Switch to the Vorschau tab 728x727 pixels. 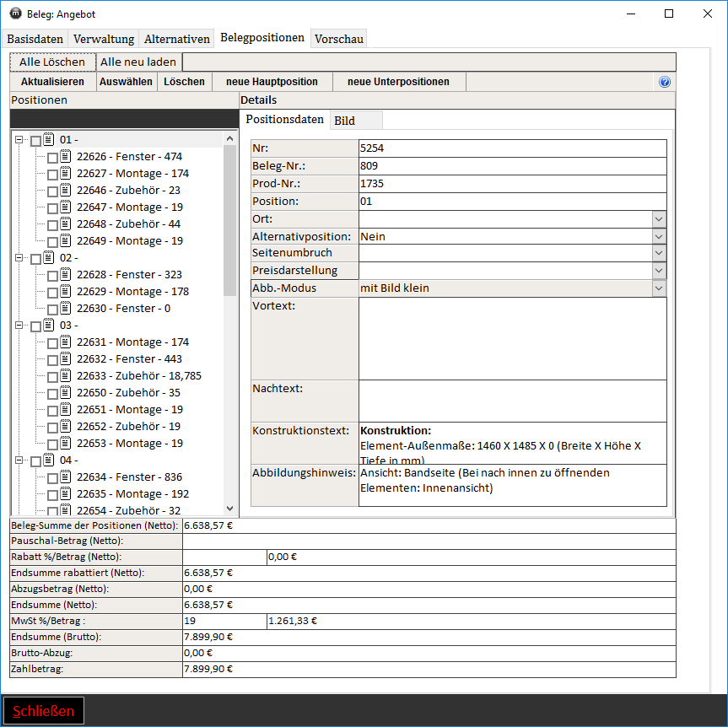pos(339,39)
